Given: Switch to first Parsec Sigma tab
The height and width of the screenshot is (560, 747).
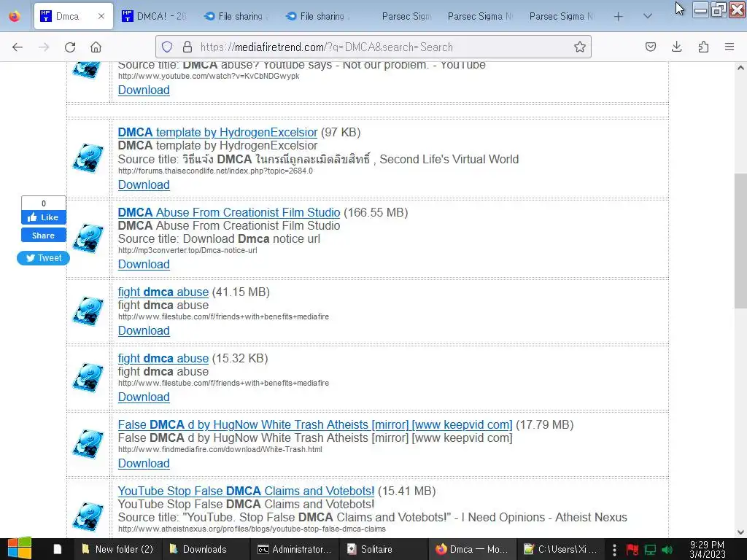Looking at the screenshot, I should point(406,16).
